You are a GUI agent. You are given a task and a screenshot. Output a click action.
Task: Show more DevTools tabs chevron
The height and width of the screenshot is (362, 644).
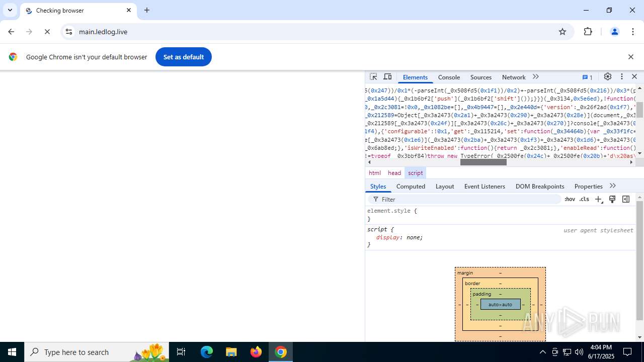pyautogui.click(x=536, y=77)
